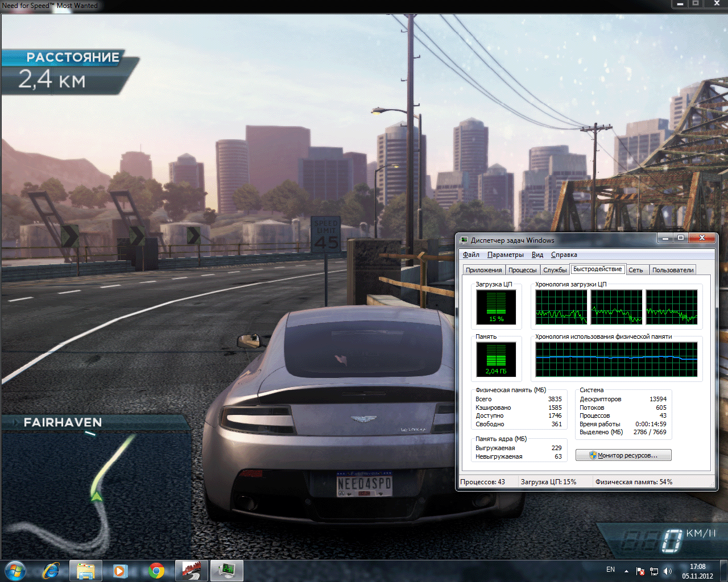Click the network tray icon

[x=654, y=571]
